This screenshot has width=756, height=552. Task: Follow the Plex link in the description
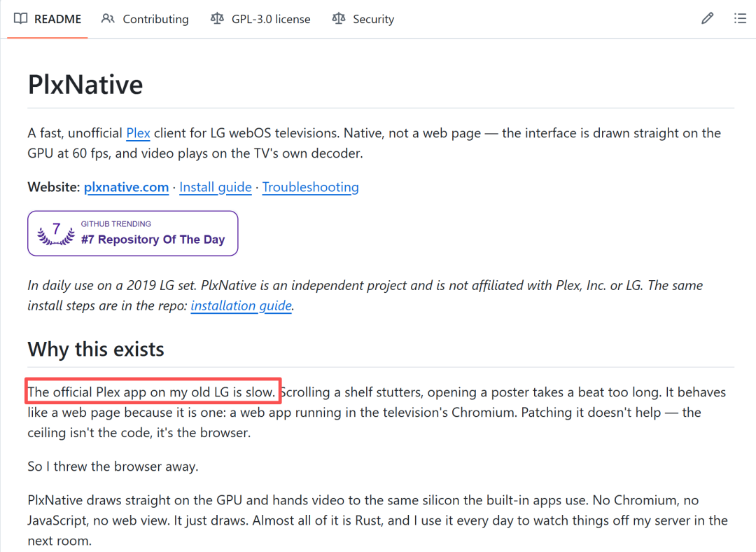[x=139, y=132]
